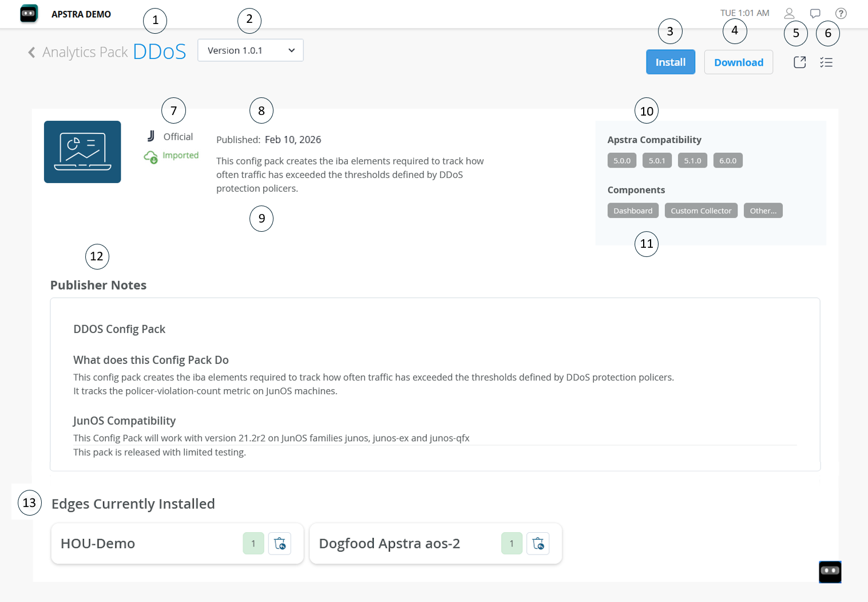The image size is (868, 602).
Task: Click the Edges Currently Installed heading
Action: click(133, 504)
